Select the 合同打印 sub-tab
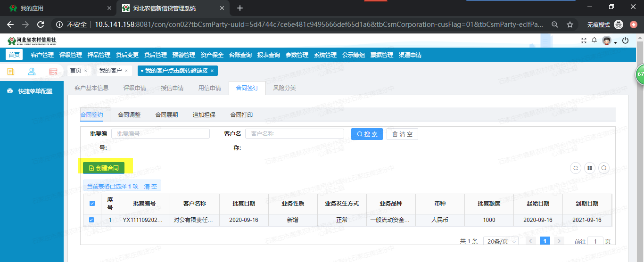 click(x=241, y=115)
